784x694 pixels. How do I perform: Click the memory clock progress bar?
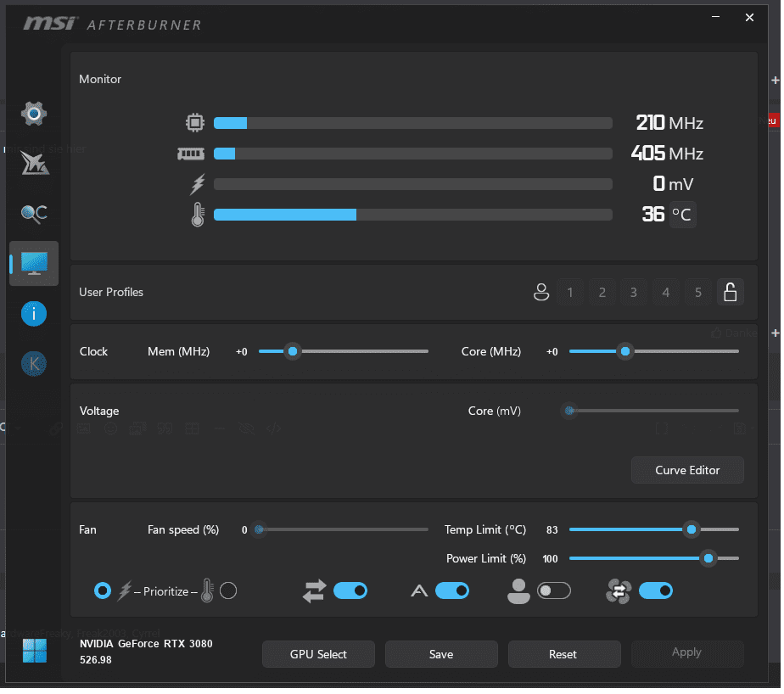pos(413,154)
